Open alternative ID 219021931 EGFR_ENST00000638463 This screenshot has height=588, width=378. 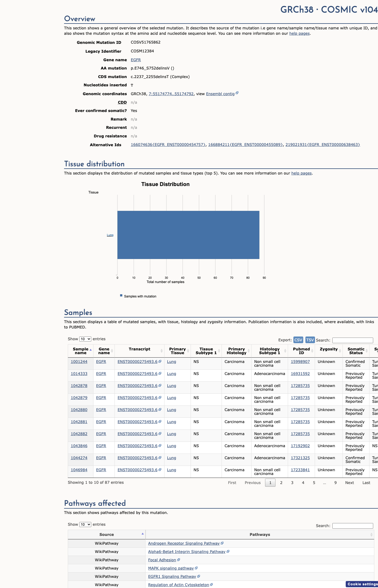(x=323, y=145)
